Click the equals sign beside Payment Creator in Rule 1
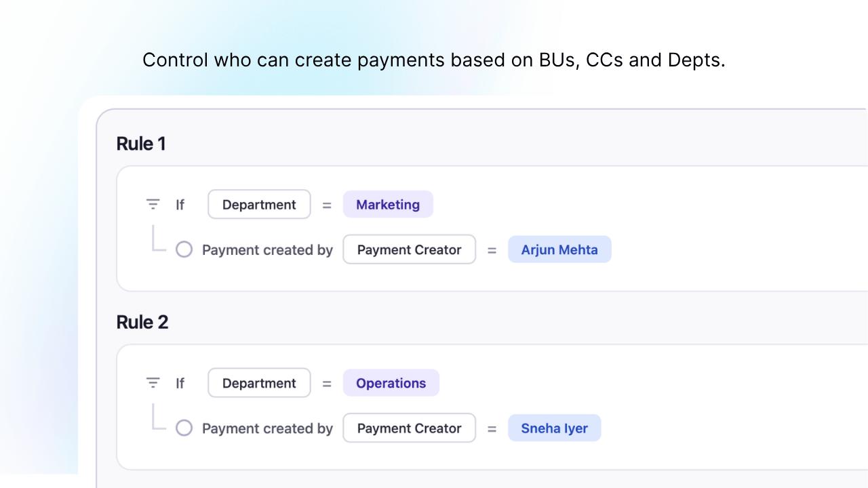Screen dimensions: 868x488 pyautogui.click(x=492, y=249)
